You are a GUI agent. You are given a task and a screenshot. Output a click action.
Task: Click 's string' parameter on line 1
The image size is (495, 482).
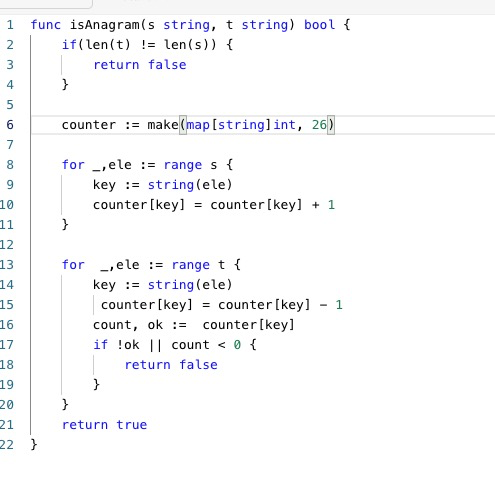coord(179,25)
